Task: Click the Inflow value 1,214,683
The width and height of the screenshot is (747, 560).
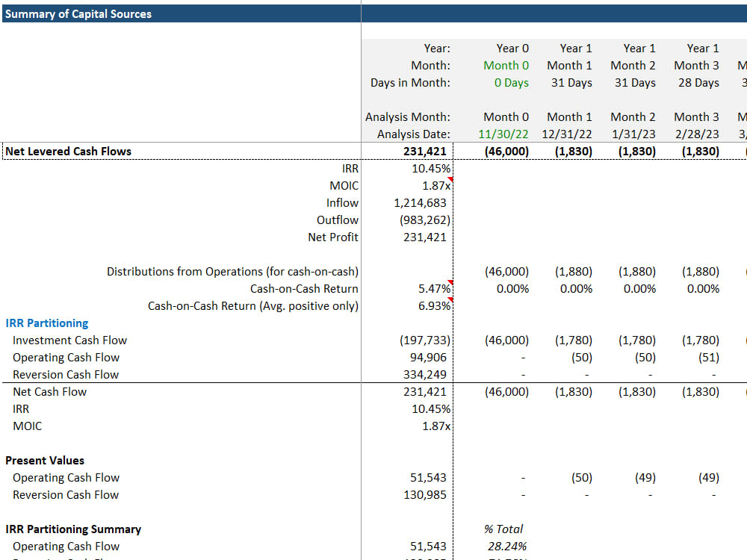Action: coord(420,203)
